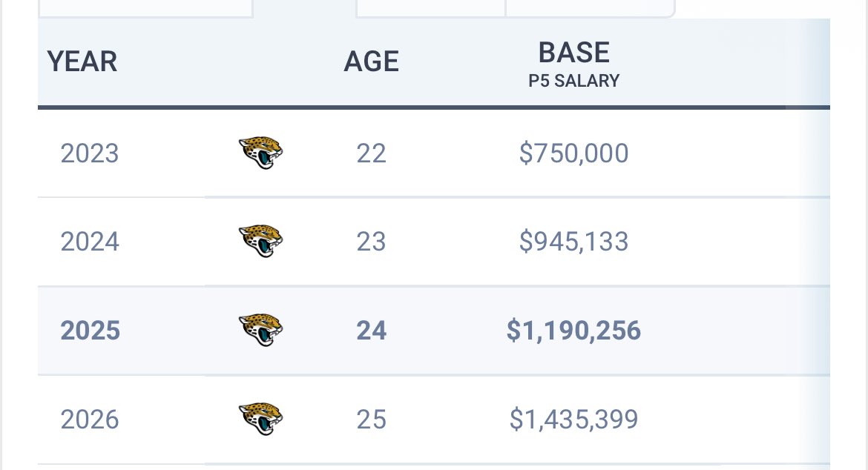
Task: Click the $750,000 base salary value
Action: pyautogui.click(x=573, y=153)
